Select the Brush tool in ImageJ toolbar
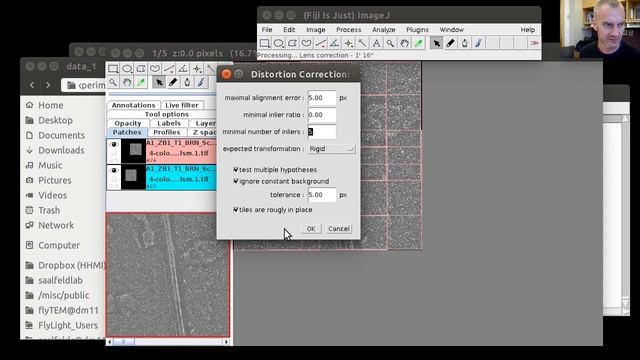 point(478,43)
